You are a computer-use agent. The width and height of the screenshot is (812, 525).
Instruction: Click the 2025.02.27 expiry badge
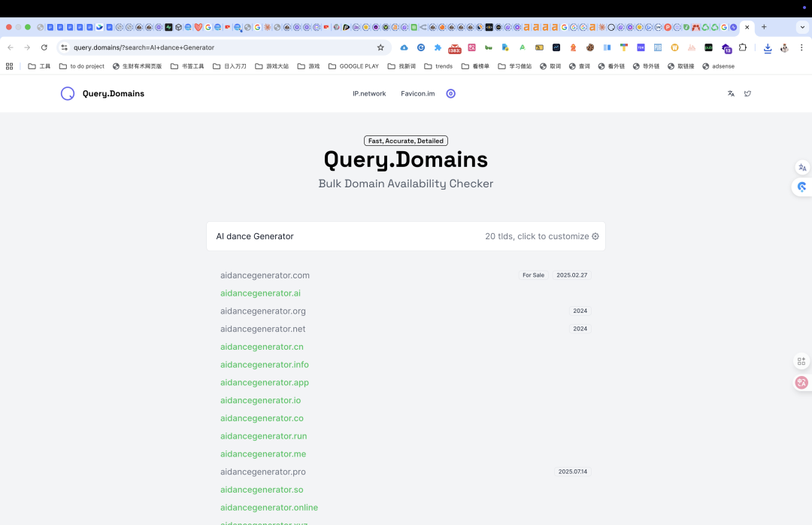pos(571,275)
